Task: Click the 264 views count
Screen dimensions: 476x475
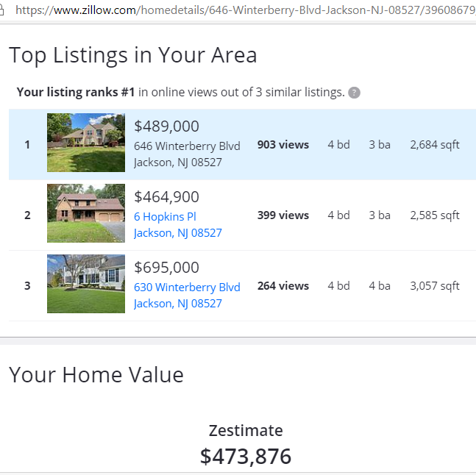Action: (283, 285)
